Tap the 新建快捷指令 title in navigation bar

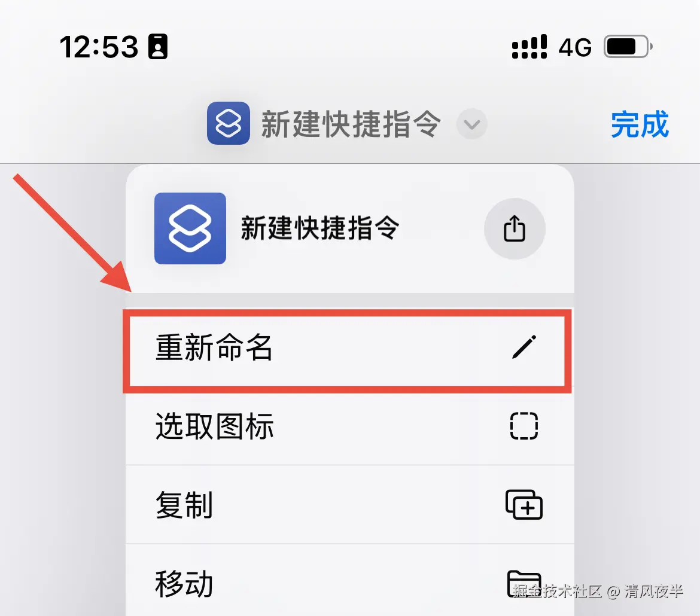pyautogui.click(x=351, y=124)
